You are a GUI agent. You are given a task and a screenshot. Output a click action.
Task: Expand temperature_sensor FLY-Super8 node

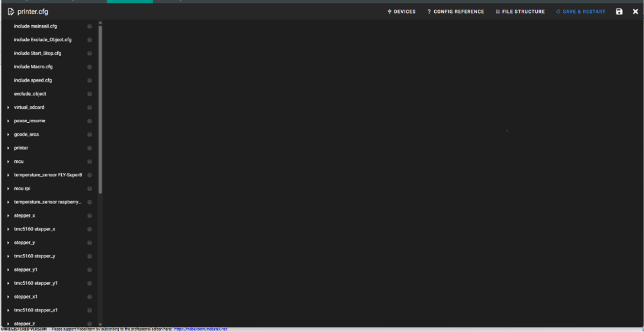(8, 175)
